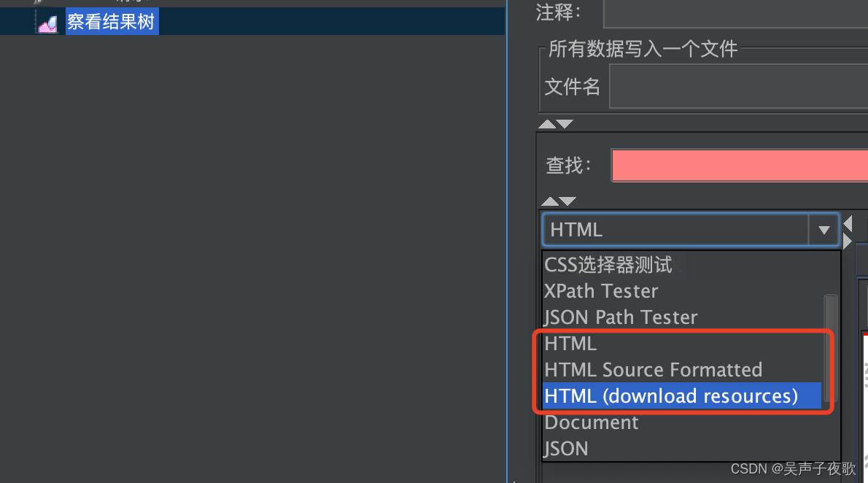Image resolution: width=868 pixels, height=483 pixels.
Task: Pick the Document renderer option
Action: click(591, 422)
